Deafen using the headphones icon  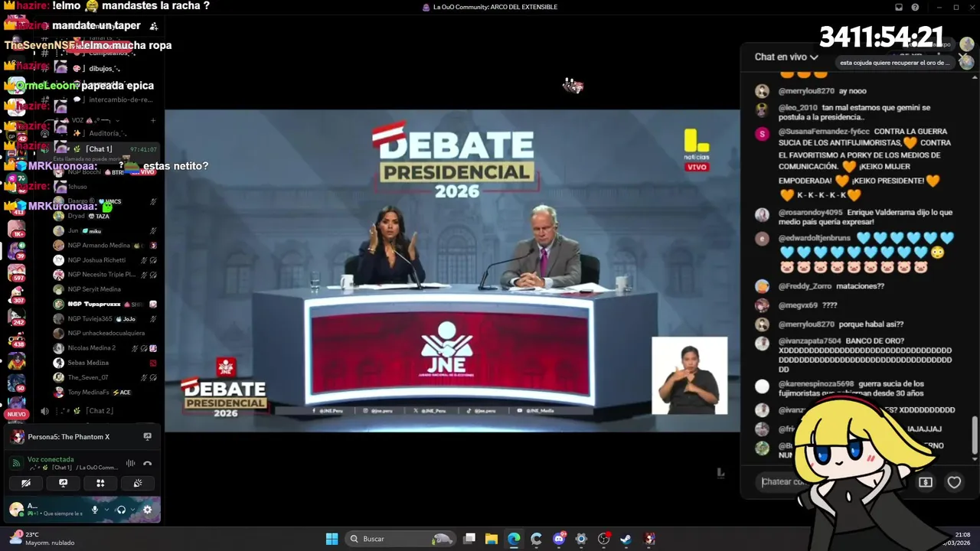[x=120, y=510]
